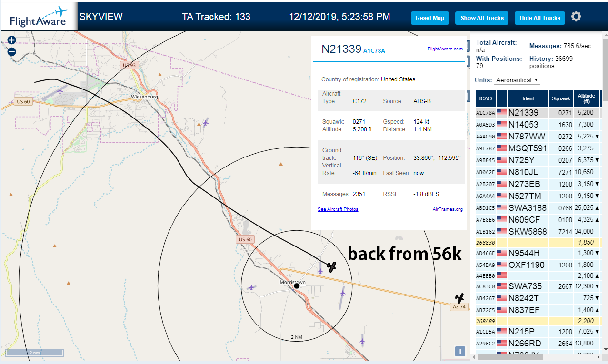
Task: Select N8242T row in aircraft table
Action: [x=538, y=298]
